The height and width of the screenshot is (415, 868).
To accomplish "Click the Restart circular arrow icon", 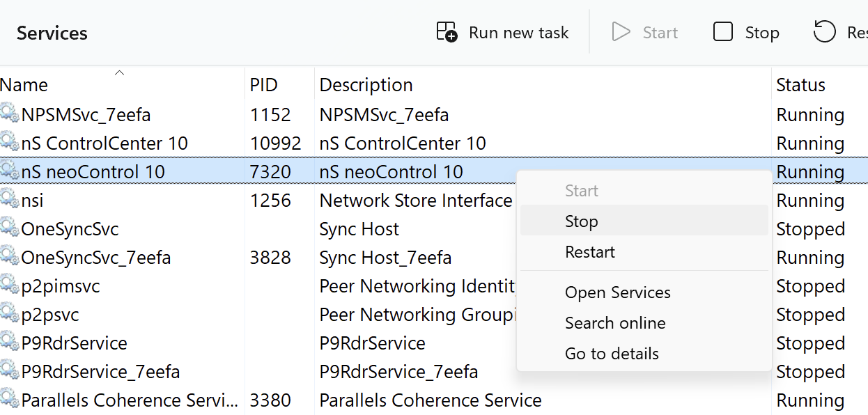I will 824,32.
